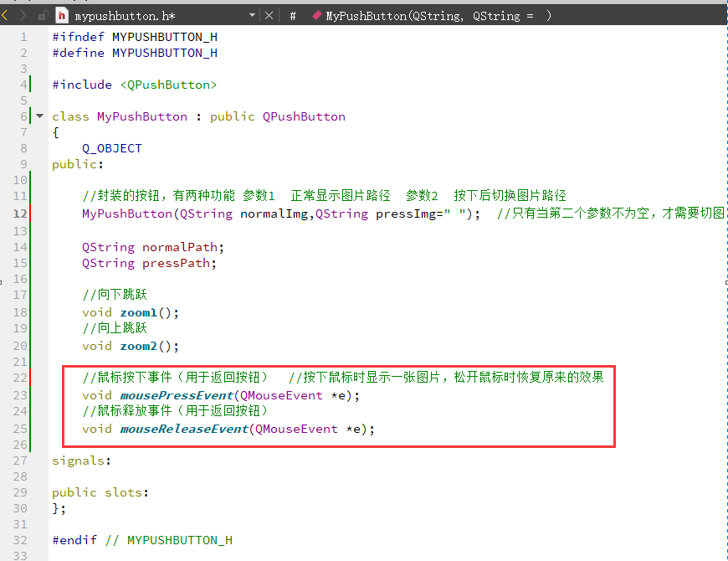Go back with the yellow left navigation arrow
Viewport: 728px width, 561px height.
pos(5,16)
